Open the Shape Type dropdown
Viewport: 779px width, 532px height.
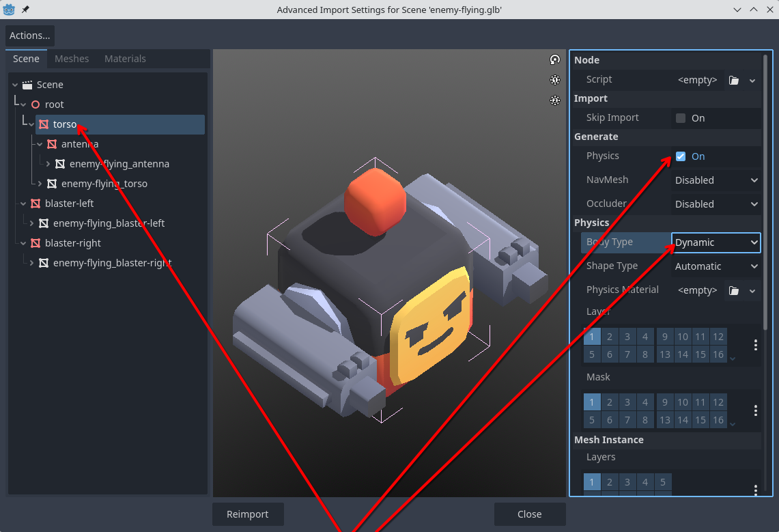pyautogui.click(x=716, y=266)
